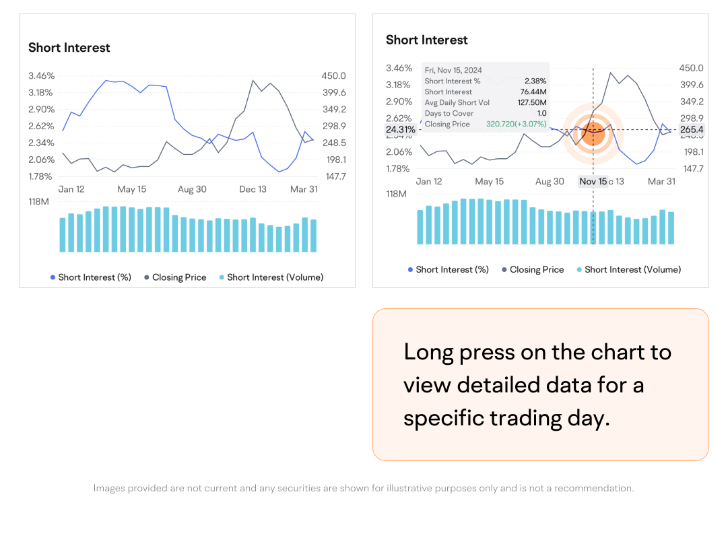Click the left chart Short Interest title

click(x=69, y=48)
